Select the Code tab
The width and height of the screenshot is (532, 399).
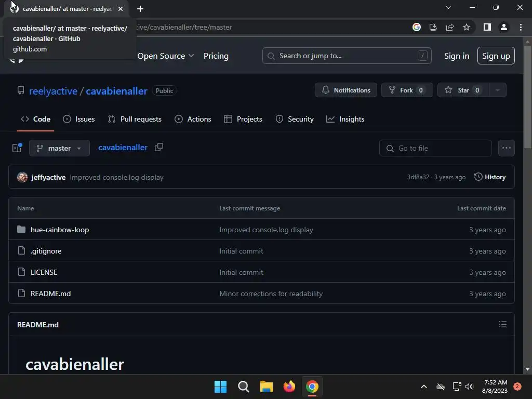(x=36, y=119)
